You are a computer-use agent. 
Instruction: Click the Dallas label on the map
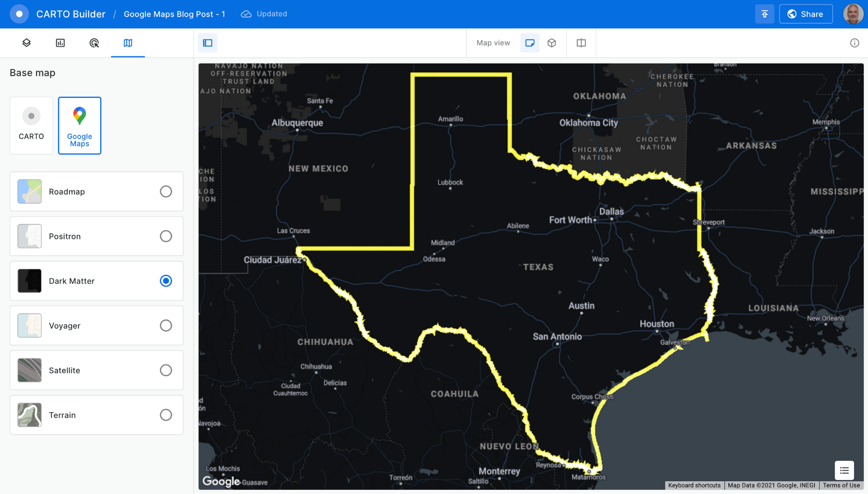[611, 212]
